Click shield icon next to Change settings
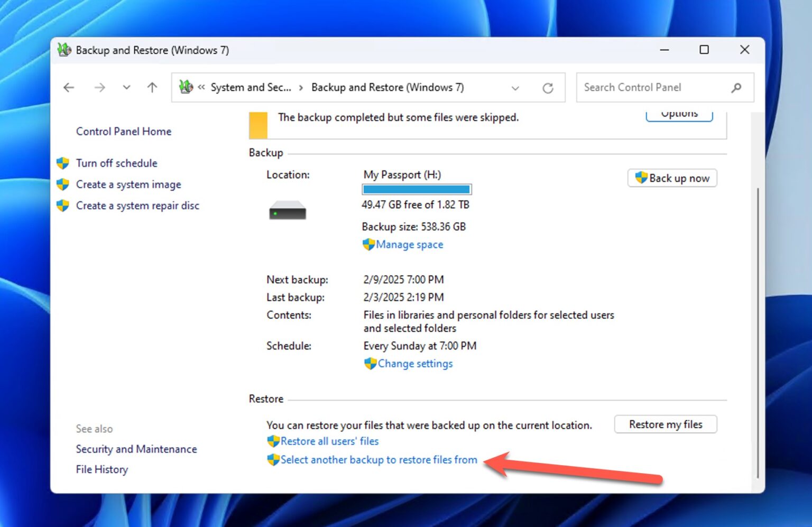The width and height of the screenshot is (812, 527). click(x=370, y=364)
